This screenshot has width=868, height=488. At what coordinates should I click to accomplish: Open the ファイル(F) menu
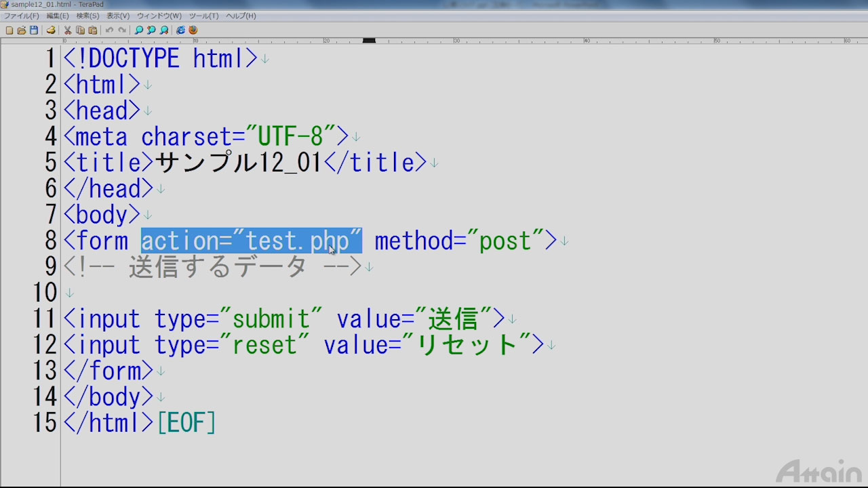click(x=22, y=16)
